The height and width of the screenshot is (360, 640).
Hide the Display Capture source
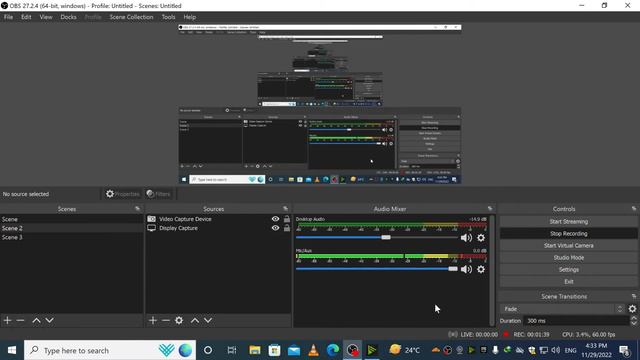click(x=276, y=228)
